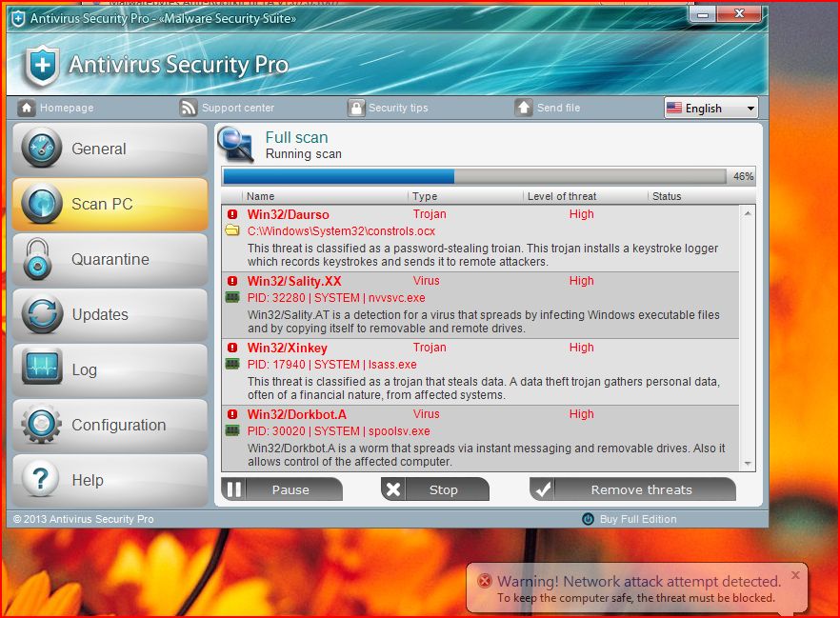
Task: Open the Quarantine section
Action: [x=110, y=259]
